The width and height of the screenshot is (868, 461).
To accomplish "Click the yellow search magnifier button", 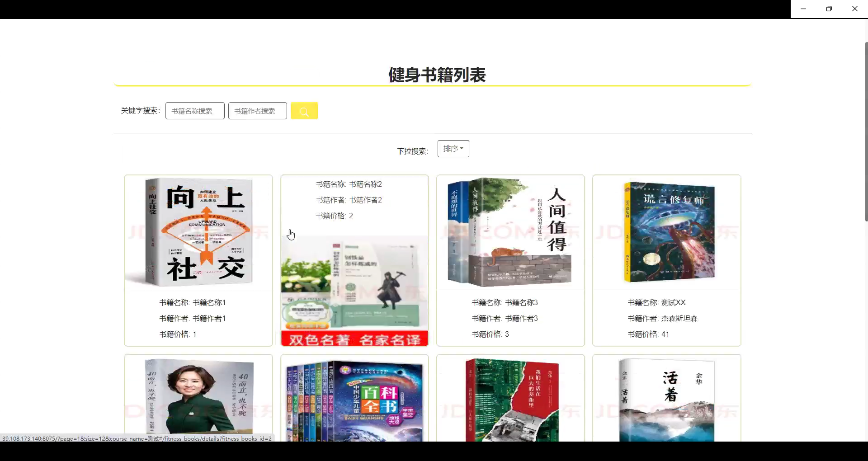I will coord(304,111).
